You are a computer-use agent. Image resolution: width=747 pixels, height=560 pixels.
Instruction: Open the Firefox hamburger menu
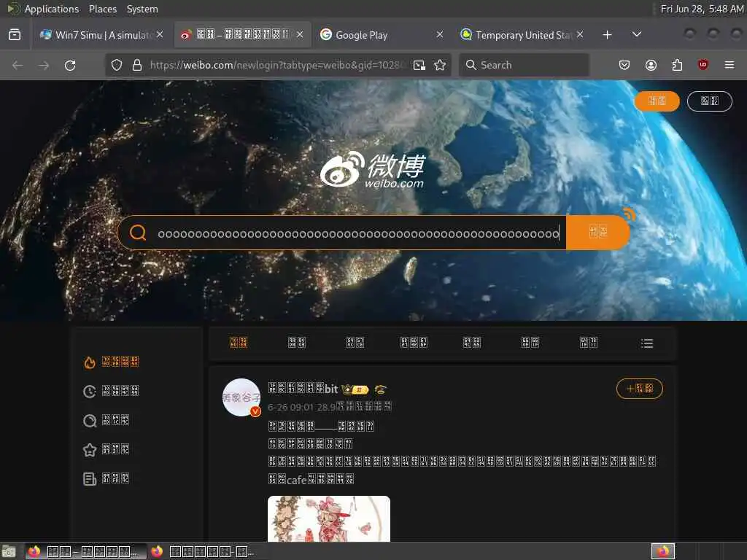point(729,65)
